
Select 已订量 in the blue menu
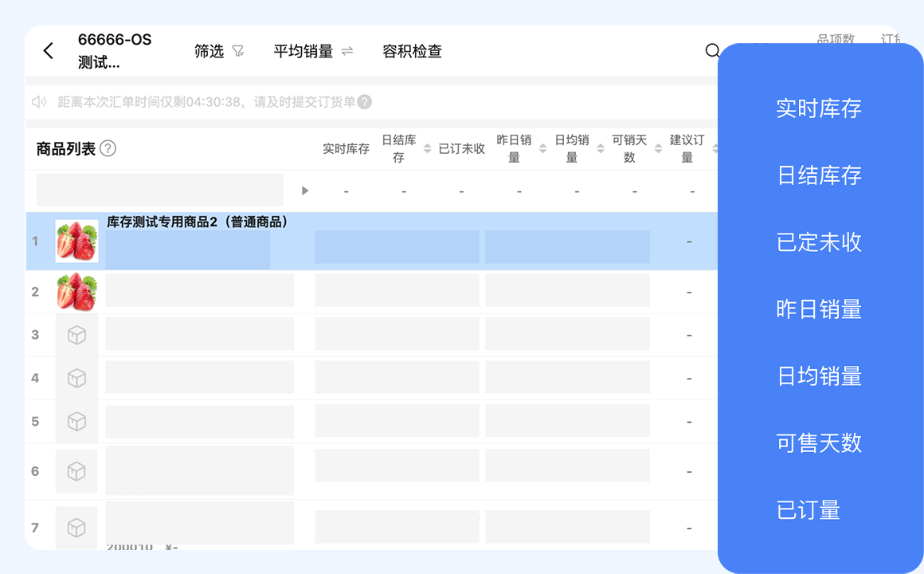808,510
